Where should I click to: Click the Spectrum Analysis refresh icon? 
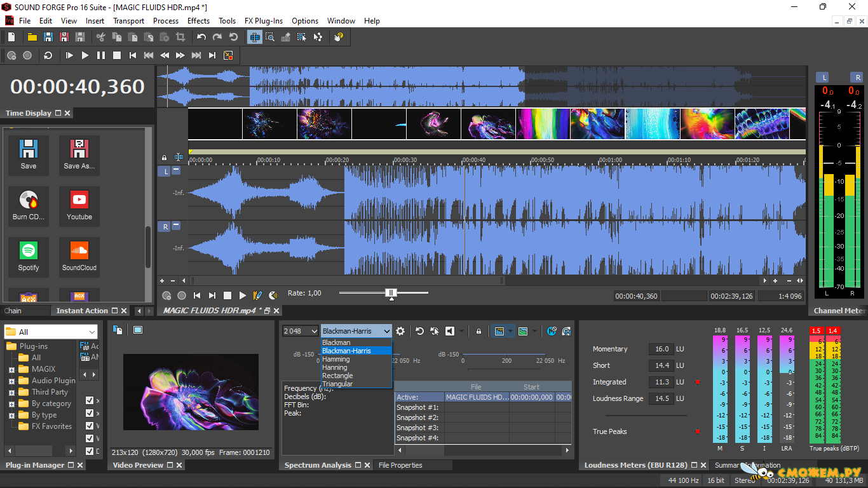[x=419, y=331]
